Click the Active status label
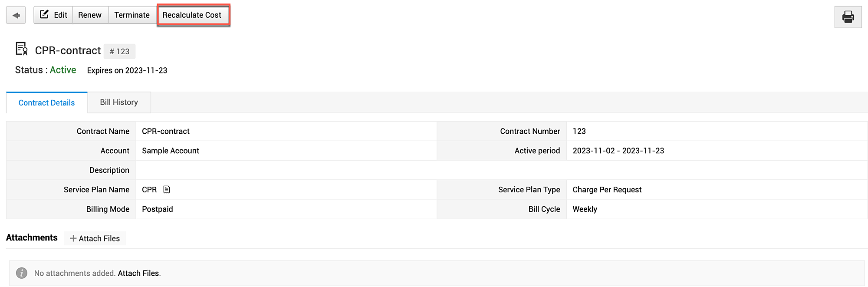The height and width of the screenshot is (287, 868). pyautogui.click(x=63, y=70)
